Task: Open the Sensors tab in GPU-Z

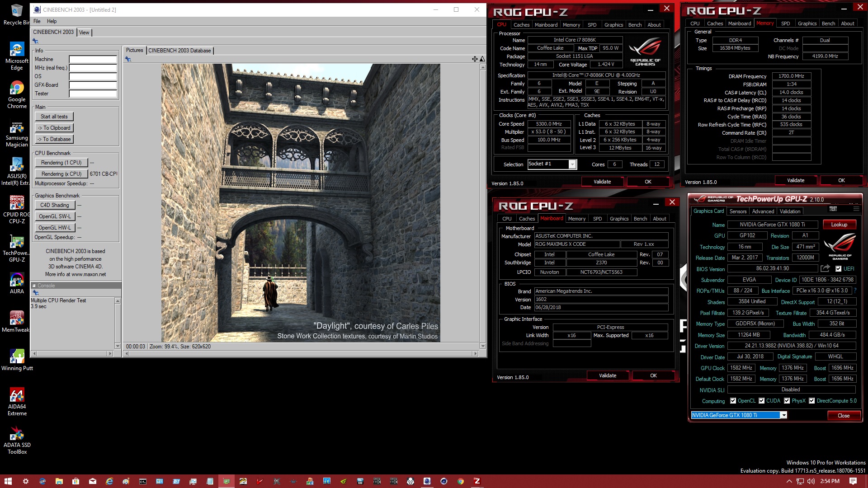Action: [x=738, y=211]
